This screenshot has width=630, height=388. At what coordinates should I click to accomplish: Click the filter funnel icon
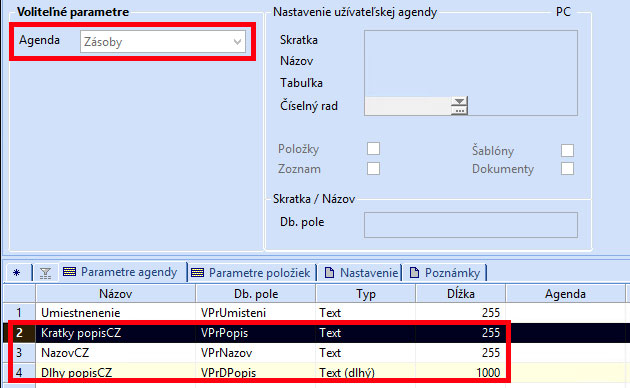pos(45,273)
